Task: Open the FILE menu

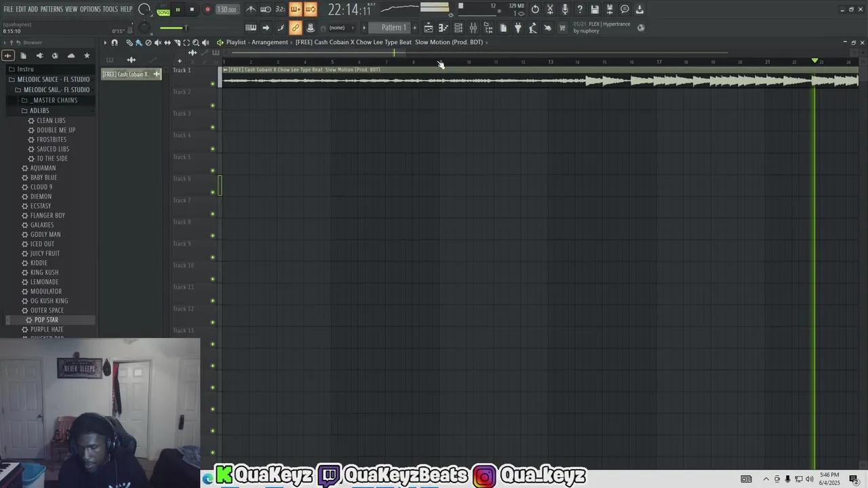Action: [8, 9]
